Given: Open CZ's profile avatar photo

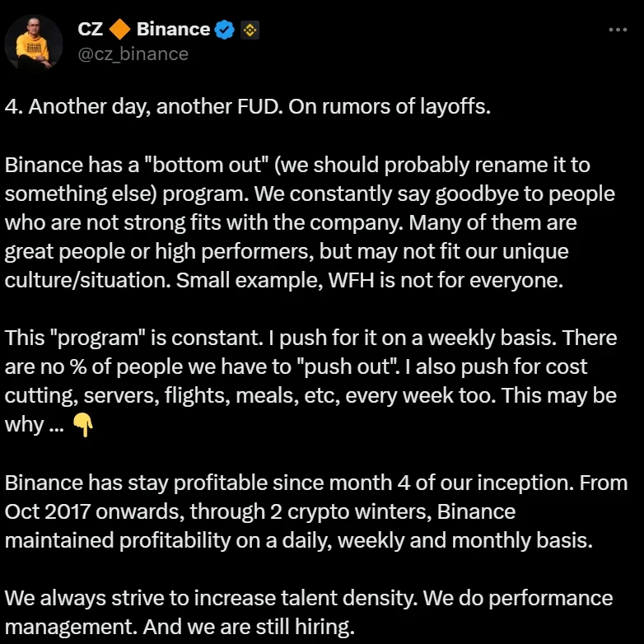Looking at the screenshot, I should pos(33,43).
